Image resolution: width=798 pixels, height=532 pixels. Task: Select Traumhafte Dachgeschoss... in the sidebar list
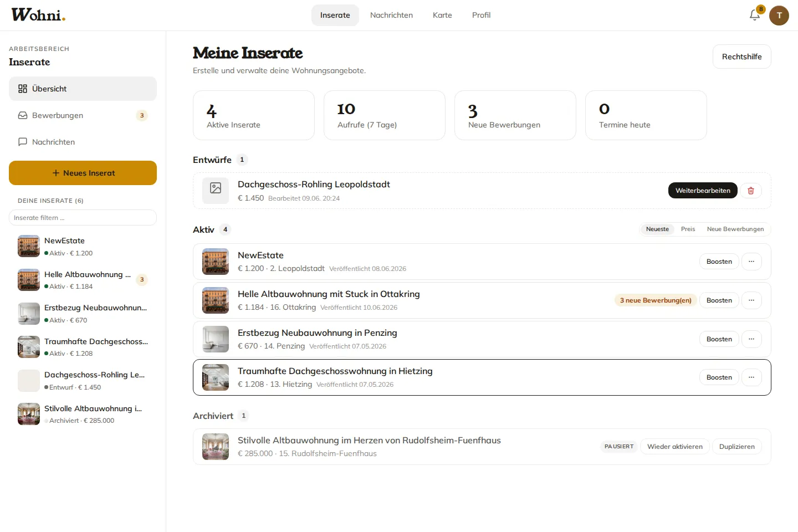[83, 347]
